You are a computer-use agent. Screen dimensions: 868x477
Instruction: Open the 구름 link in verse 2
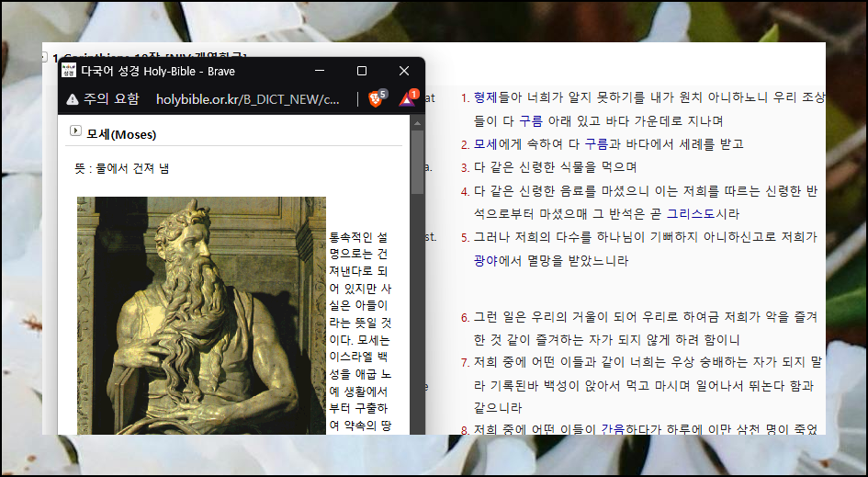[596, 144]
